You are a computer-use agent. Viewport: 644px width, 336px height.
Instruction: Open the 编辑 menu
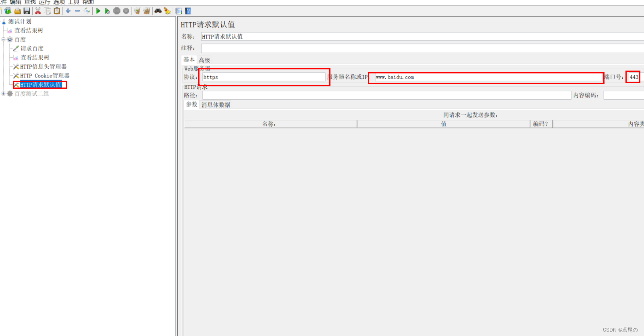pyautogui.click(x=15, y=2)
